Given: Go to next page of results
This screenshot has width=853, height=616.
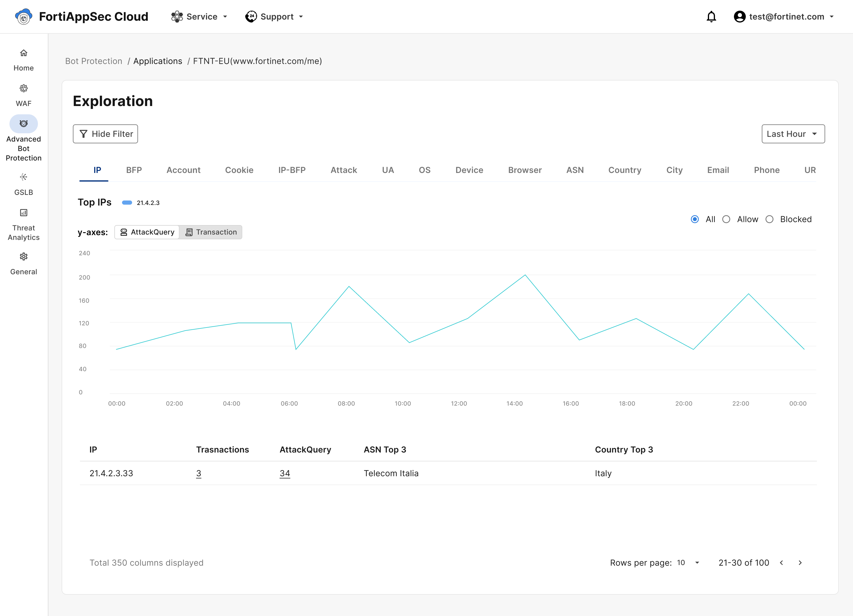Looking at the screenshot, I should click(800, 563).
